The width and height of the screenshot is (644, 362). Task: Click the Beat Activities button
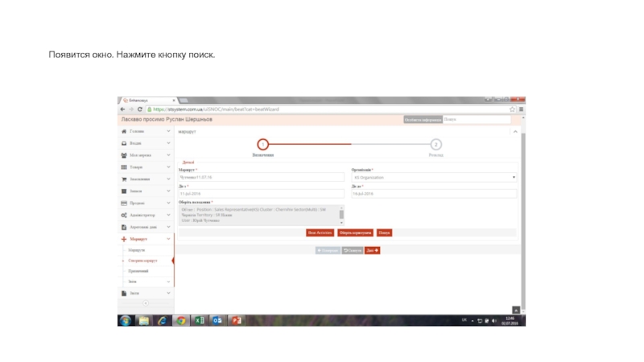320,232
